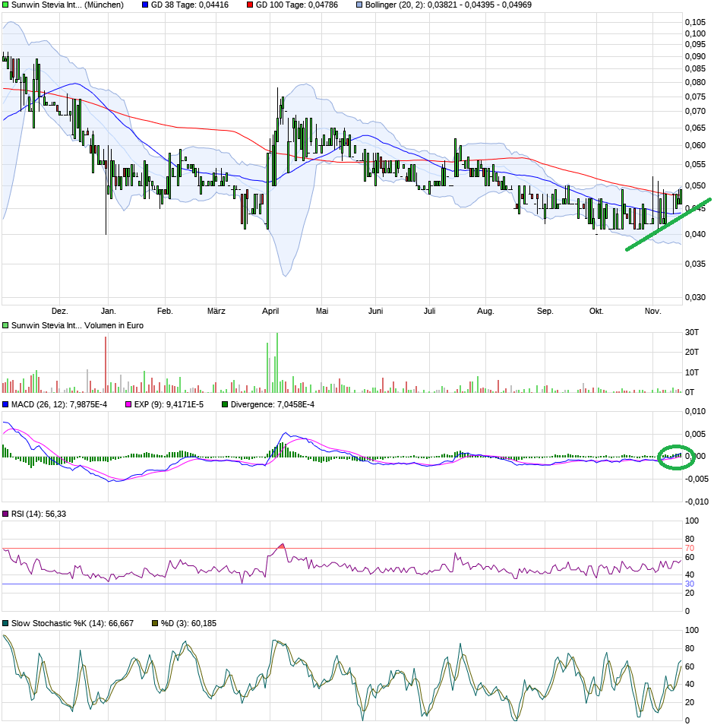Click the olive %D (3) swatch
The width and height of the screenshot is (714, 728).
pyautogui.click(x=156, y=624)
